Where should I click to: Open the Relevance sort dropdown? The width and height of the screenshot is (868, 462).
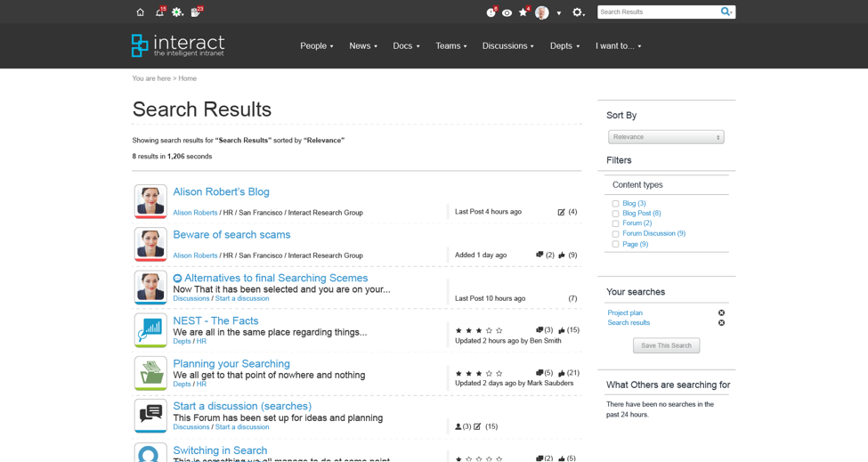[666, 137]
